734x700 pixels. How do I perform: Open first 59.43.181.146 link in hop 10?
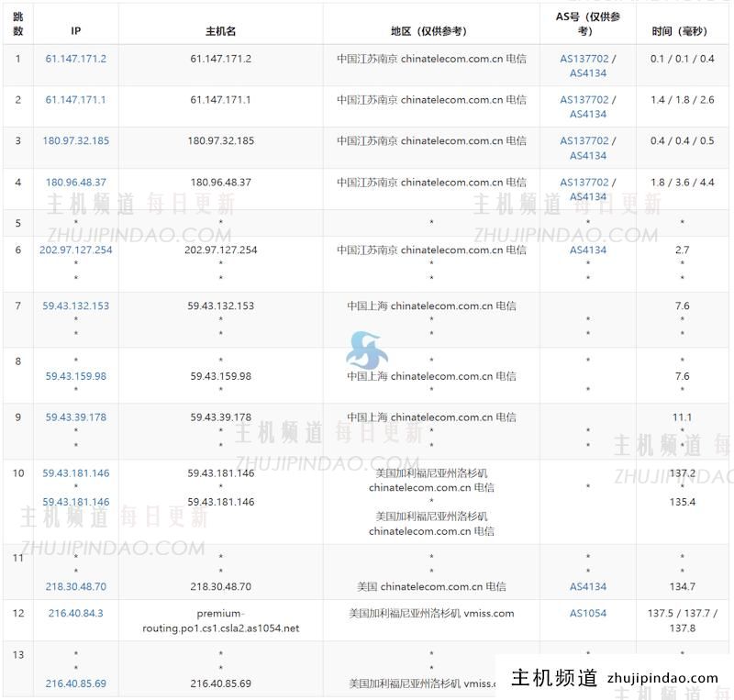76,472
